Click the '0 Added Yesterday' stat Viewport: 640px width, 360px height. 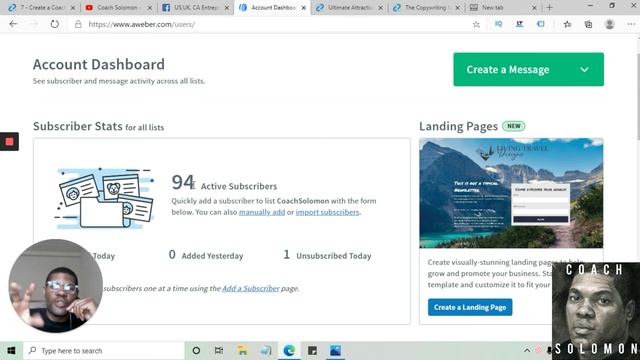[206, 256]
